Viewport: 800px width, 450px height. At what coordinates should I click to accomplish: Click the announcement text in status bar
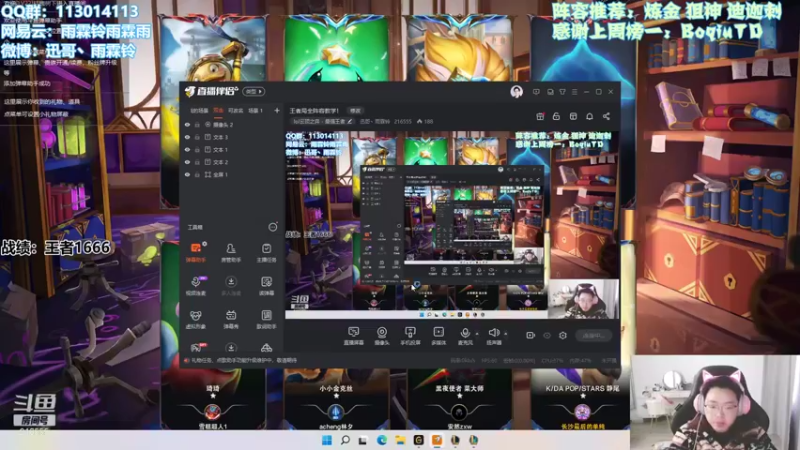tap(243, 360)
